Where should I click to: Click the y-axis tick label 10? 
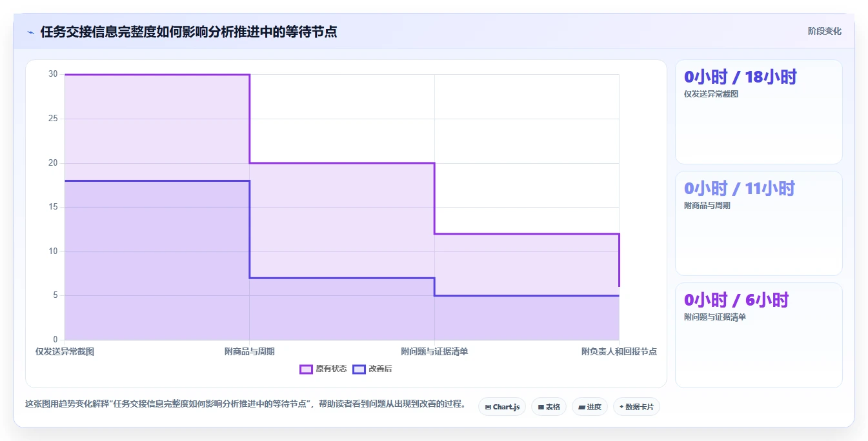pos(53,251)
